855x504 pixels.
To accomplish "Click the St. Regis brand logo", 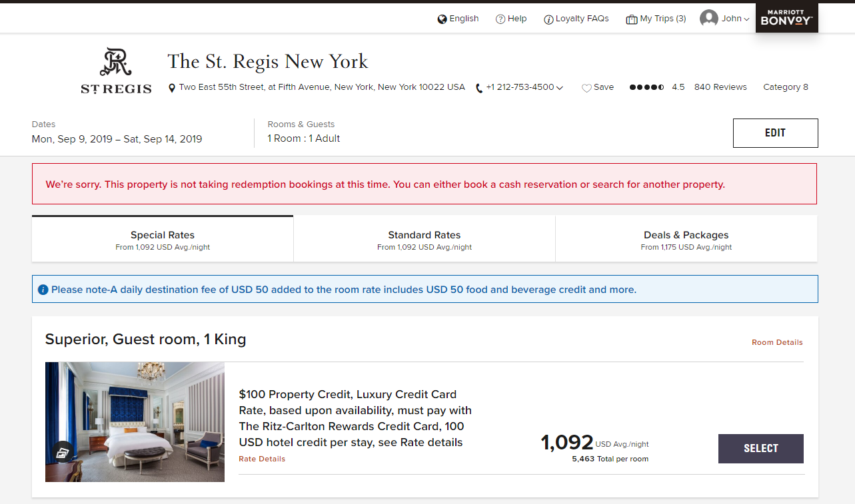I will [x=116, y=71].
